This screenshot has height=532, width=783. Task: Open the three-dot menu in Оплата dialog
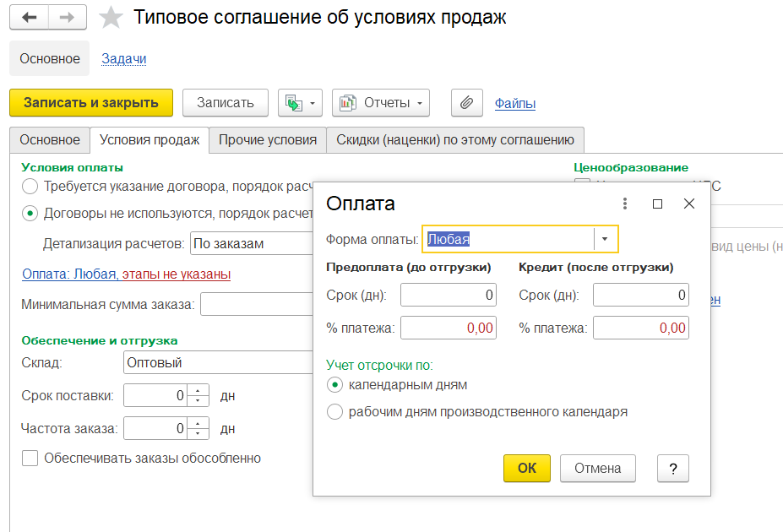coord(625,204)
